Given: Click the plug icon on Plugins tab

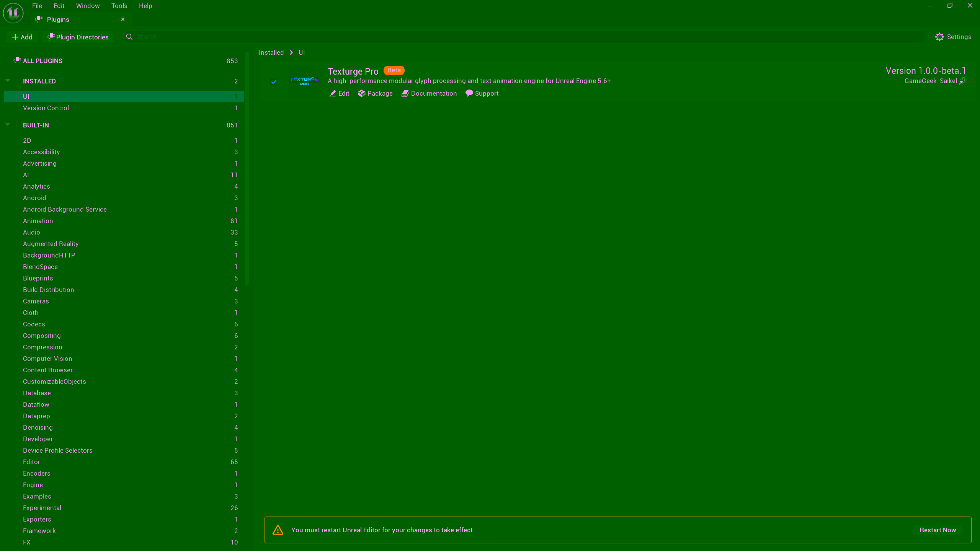Looking at the screenshot, I should pos(39,19).
